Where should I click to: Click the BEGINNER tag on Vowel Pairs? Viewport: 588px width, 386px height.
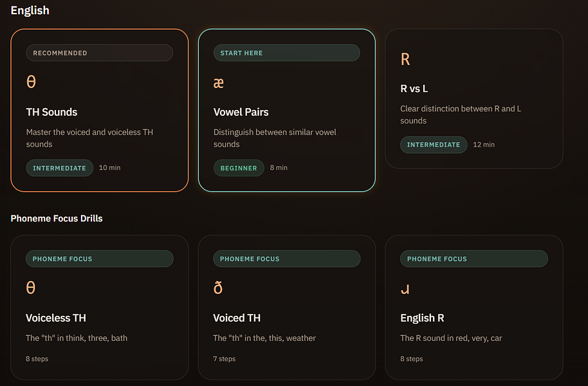coord(239,168)
